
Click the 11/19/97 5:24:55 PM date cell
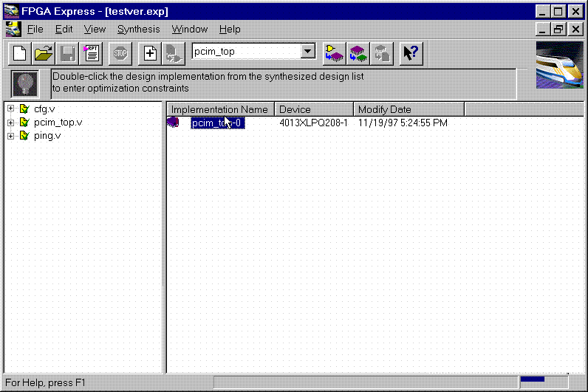click(403, 123)
